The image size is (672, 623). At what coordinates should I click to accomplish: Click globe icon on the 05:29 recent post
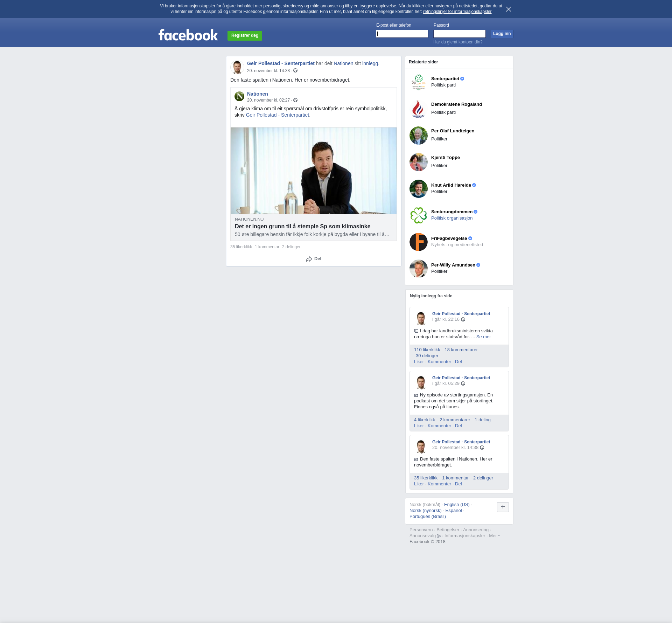coord(463,383)
